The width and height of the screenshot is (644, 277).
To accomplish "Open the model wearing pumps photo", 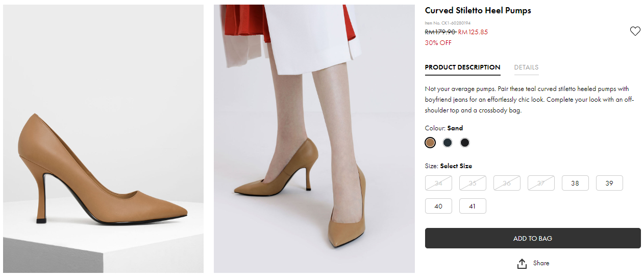I will pos(314,138).
